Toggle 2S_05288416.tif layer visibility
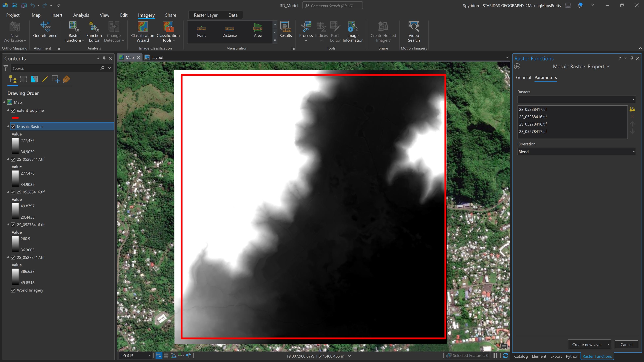 [13, 192]
